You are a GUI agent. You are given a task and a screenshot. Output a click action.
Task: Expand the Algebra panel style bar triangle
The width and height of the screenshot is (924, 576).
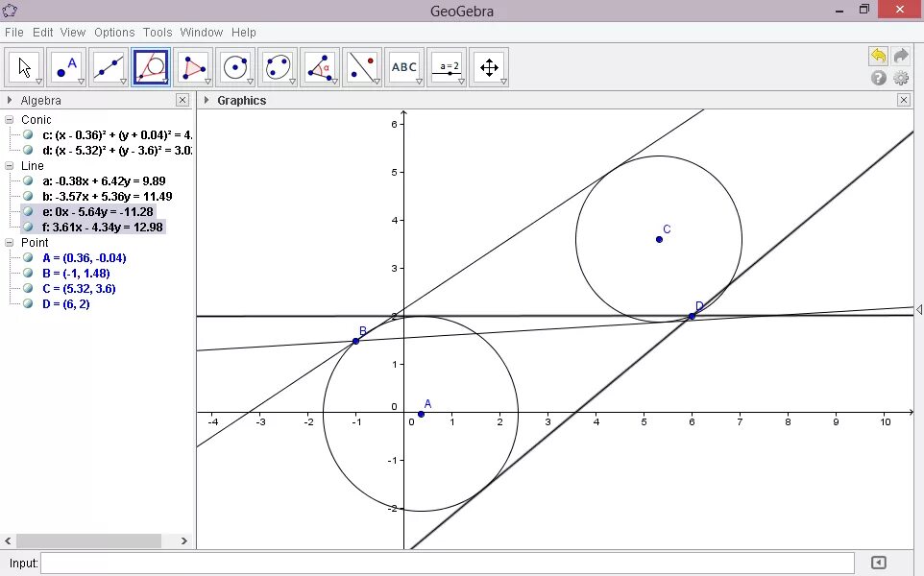[x=10, y=100]
